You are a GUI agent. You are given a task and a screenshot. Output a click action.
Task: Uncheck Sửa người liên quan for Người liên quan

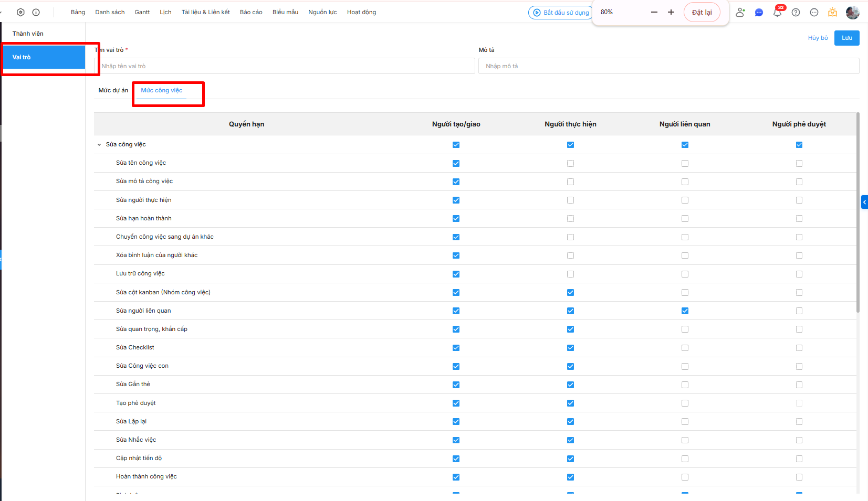(x=685, y=311)
